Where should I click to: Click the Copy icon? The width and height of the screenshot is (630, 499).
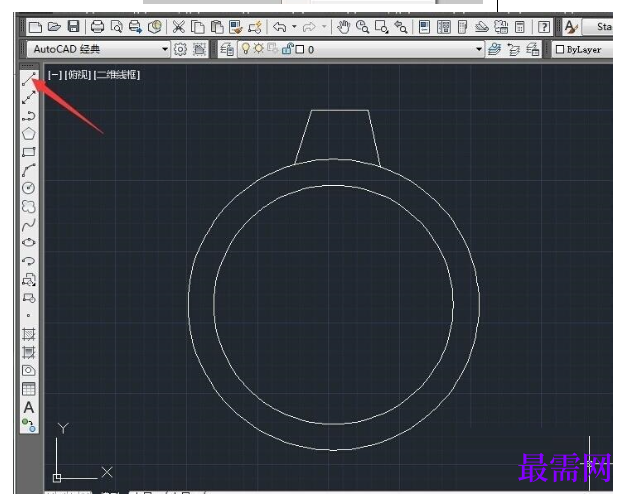pos(197,27)
